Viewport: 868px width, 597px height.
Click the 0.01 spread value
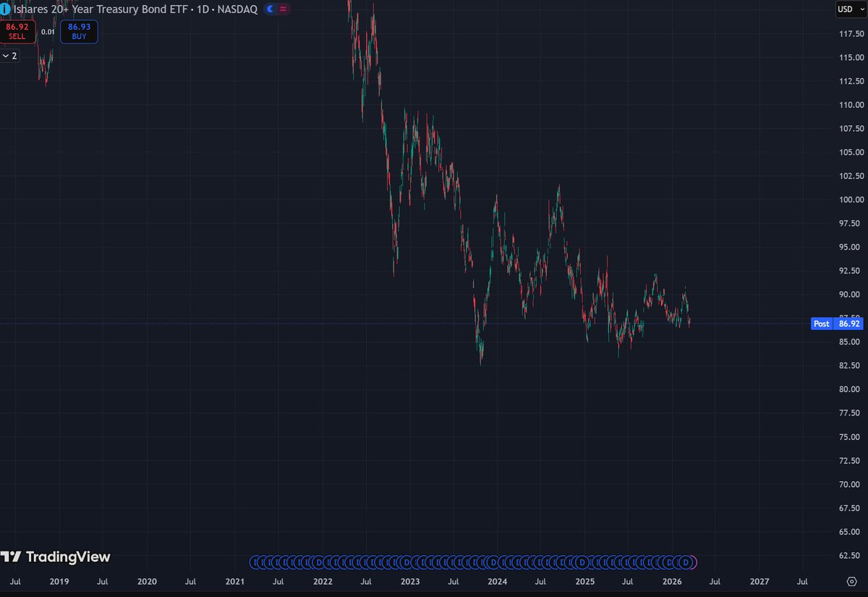pyautogui.click(x=47, y=32)
